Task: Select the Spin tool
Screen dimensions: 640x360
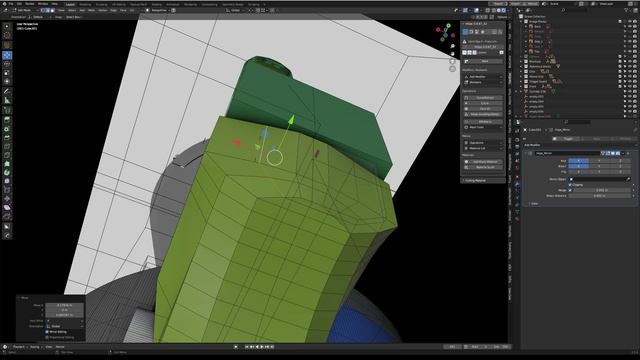Action: tap(7, 173)
